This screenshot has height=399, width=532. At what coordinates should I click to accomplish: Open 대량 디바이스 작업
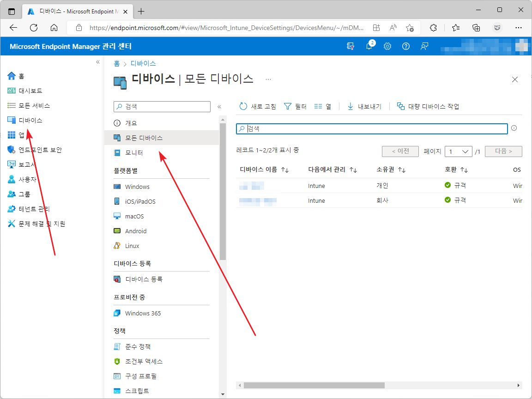tap(428, 107)
